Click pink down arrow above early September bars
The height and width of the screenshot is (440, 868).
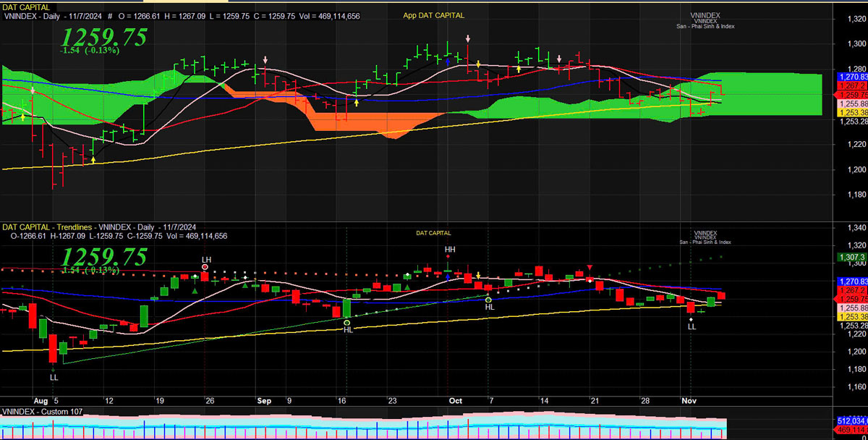tap(265, 61)
